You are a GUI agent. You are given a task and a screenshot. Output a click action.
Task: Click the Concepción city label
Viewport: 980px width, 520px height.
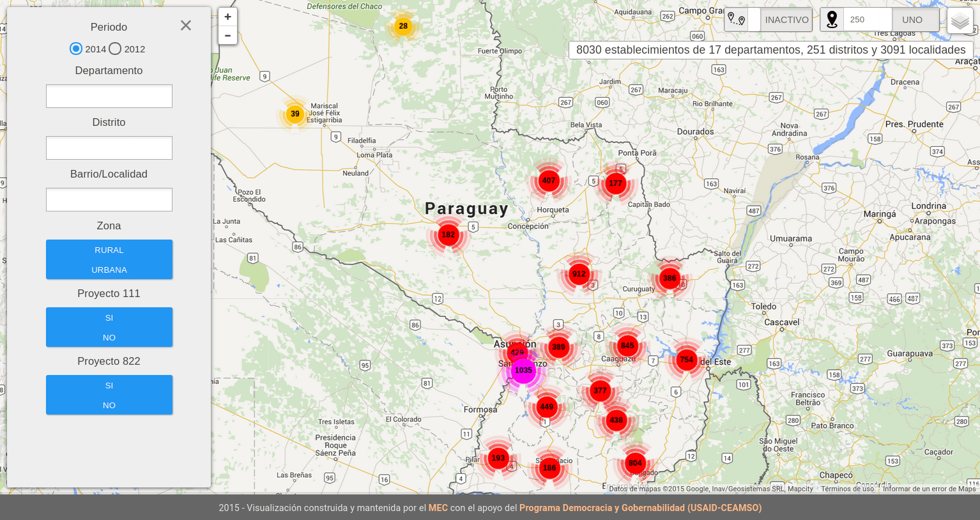(x=528, y=226)
